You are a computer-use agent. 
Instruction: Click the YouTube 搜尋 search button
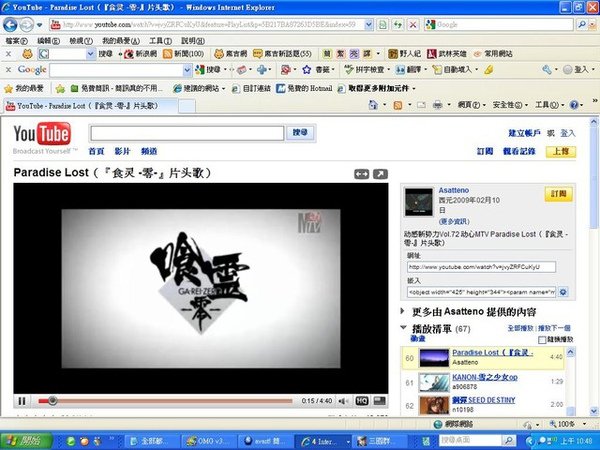click(300, 133)
